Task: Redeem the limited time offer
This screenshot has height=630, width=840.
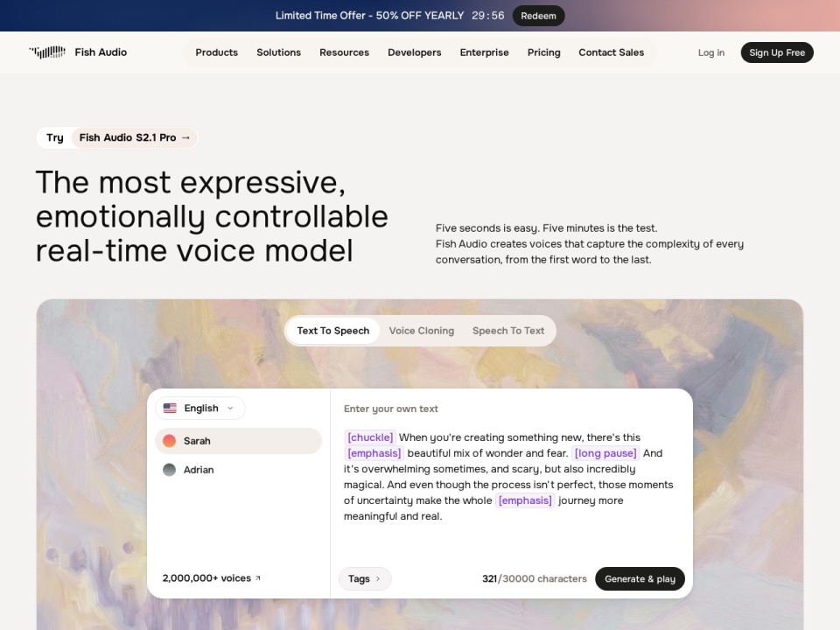Action: click(538, 16)
